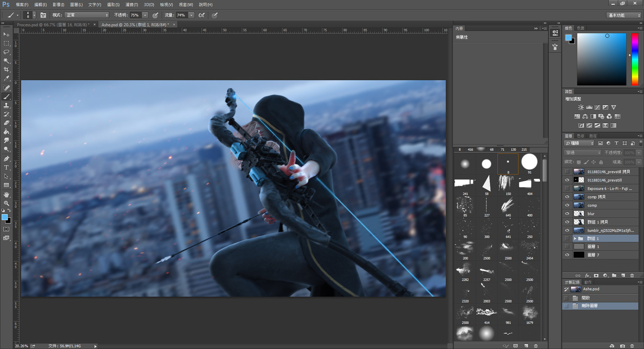Show the 011883146_prevstill 拷貝 layer
The image size is (644, 349).
[x=567, y=172]
